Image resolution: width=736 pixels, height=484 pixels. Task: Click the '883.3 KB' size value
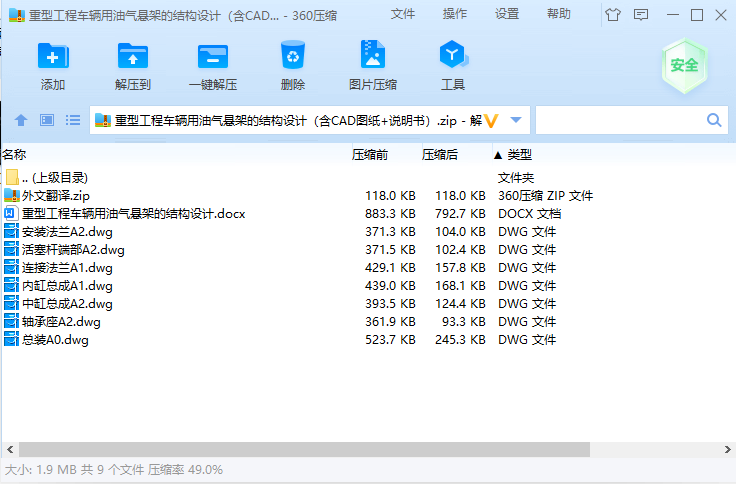point(390,214)
